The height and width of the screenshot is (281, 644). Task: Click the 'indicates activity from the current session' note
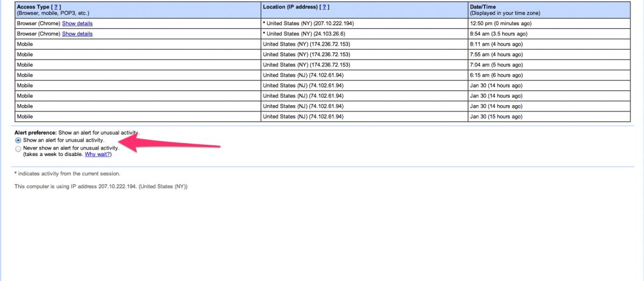pyautogui.click(x=67, y=174)
